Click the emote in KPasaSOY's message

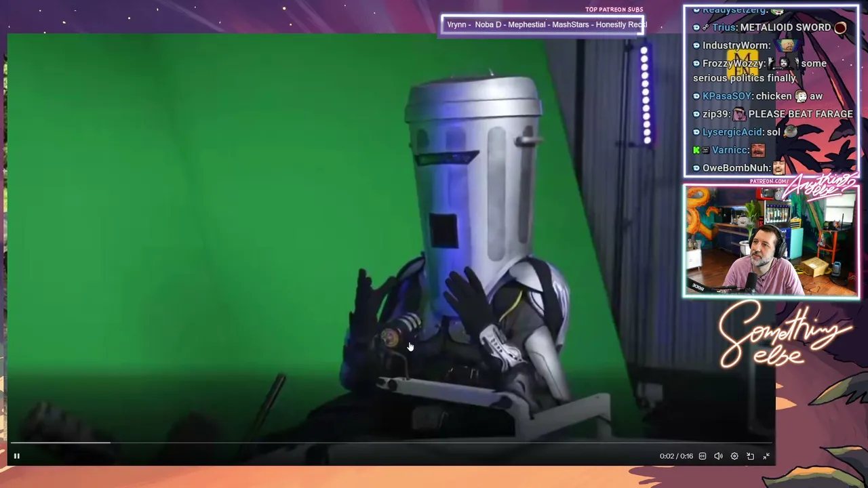801,96
